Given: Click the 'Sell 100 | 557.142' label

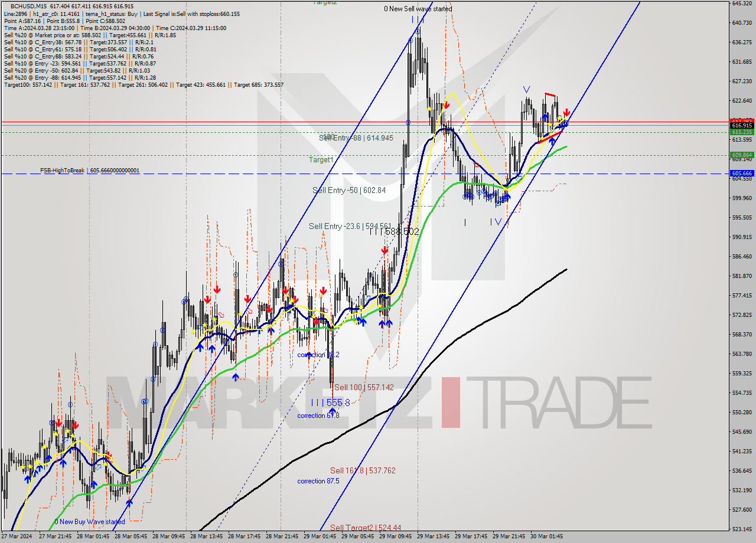Looking at the screenshot, I should (x=364, y=387).
